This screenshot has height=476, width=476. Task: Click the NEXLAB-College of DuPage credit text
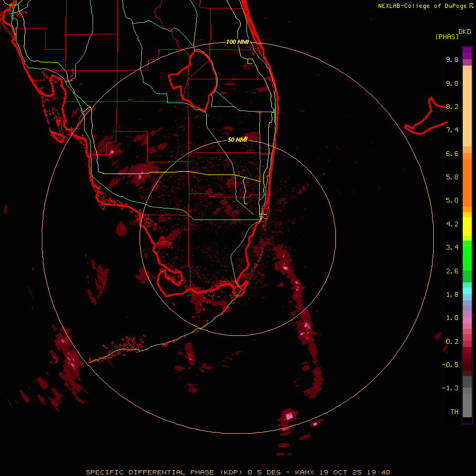(425, 6)
